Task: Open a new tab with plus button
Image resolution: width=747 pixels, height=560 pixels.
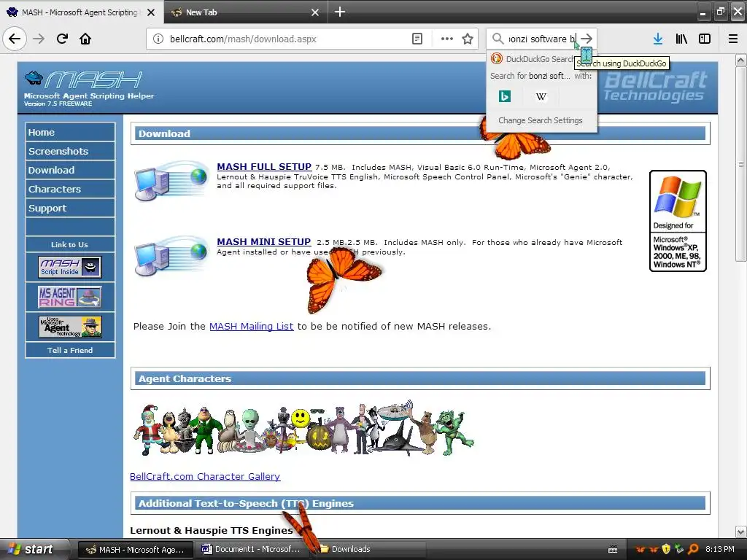Action: point(340,12)
